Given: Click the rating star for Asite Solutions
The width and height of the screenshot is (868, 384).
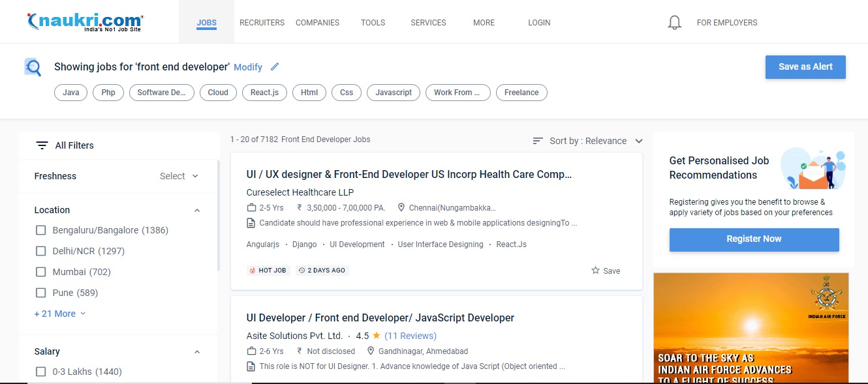Looking at the screenshot, I should pyautogui.click(x=377, y=336).
